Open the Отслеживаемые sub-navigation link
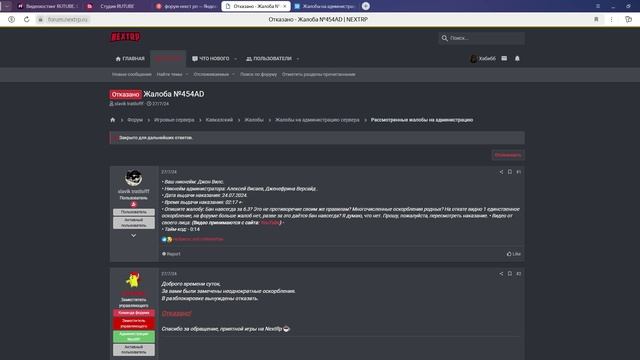The height and width of the screenshot is (360, 640). point(211,75)
